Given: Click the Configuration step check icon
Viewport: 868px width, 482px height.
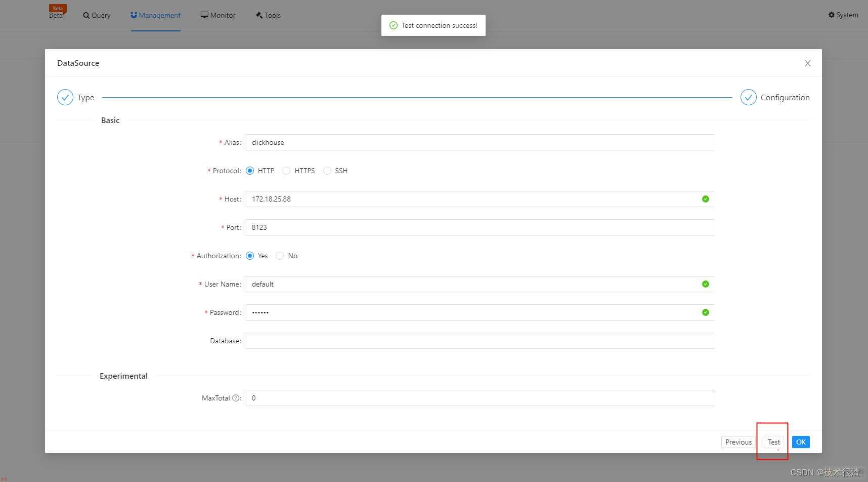Looking at the screenshot, I should pos(749,97).
